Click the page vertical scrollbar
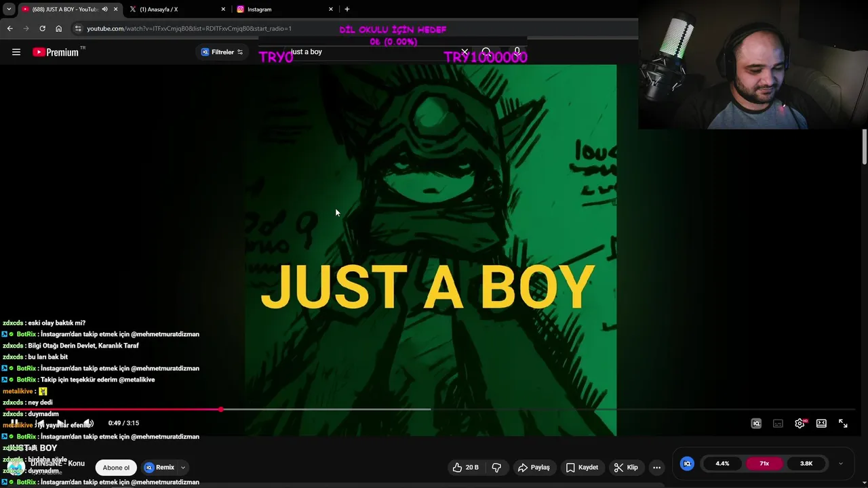Screen dimensions: 868x488 point(864,146)
